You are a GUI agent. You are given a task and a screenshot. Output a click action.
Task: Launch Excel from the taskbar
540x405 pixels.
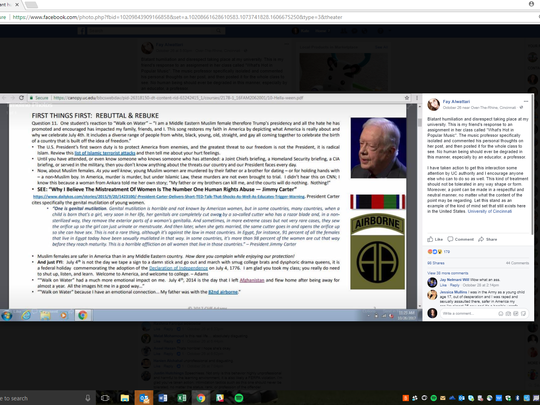click(182, 398)
